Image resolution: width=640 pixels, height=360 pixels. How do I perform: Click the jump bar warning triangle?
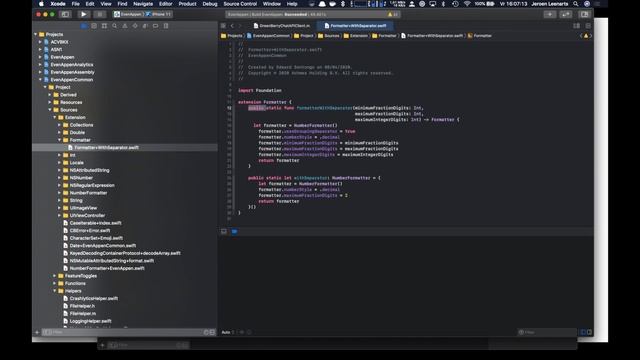(x=586, y=36)
